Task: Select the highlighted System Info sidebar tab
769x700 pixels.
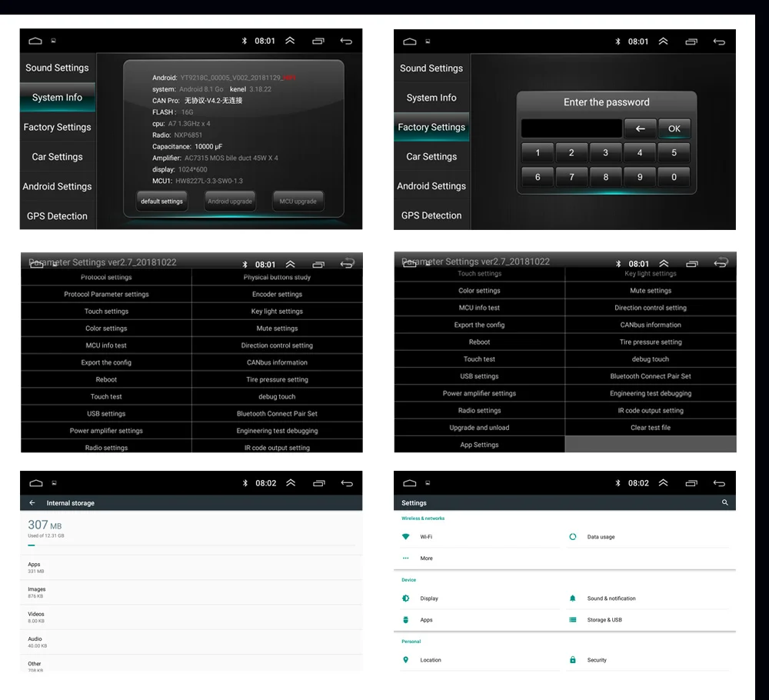Action: (58, 97)
